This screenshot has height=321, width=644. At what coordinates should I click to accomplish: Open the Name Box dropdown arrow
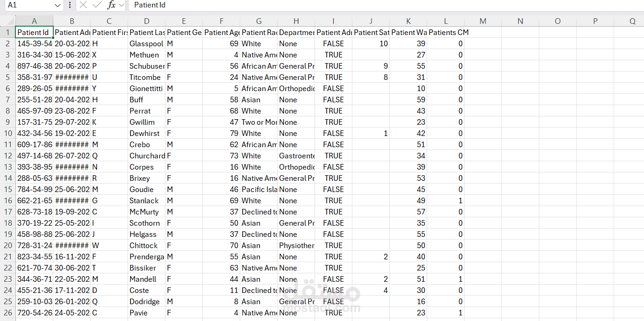click(x=57, y=5)
